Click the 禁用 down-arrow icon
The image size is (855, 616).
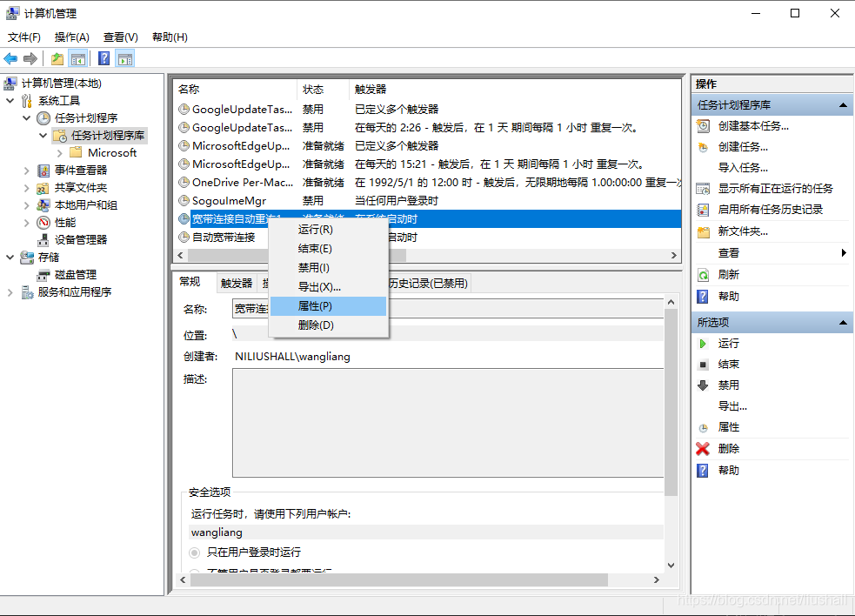click(703, 385)
